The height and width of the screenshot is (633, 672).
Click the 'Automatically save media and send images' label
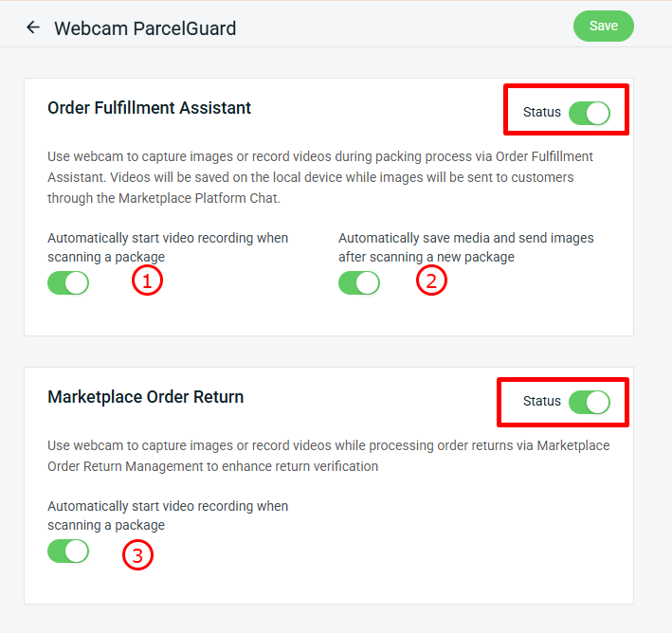click(465, 247)
